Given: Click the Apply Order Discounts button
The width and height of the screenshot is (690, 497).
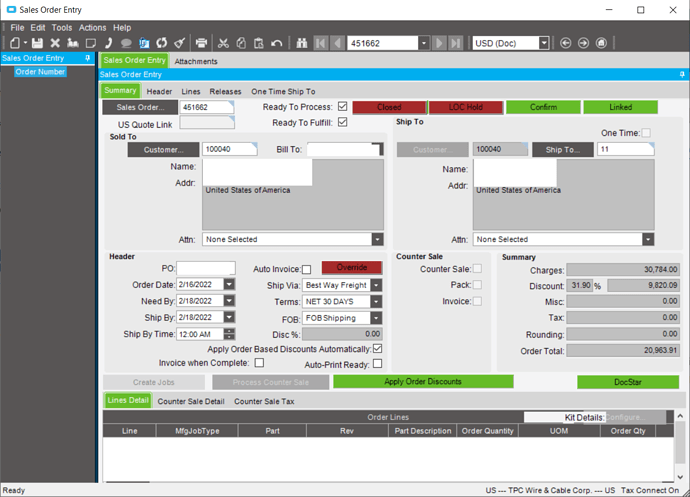Looking at the screenshot, I should [x=423, y=382].
